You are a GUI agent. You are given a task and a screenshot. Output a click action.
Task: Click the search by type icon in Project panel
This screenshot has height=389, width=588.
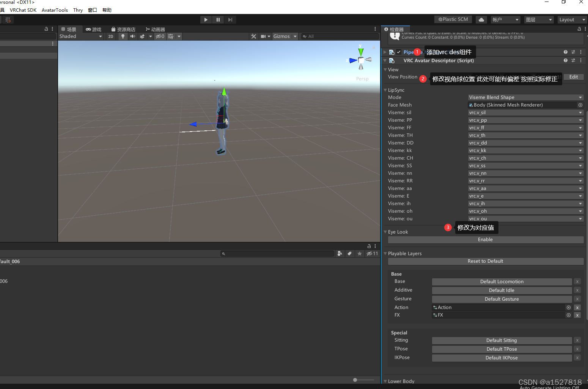point(340,254)
